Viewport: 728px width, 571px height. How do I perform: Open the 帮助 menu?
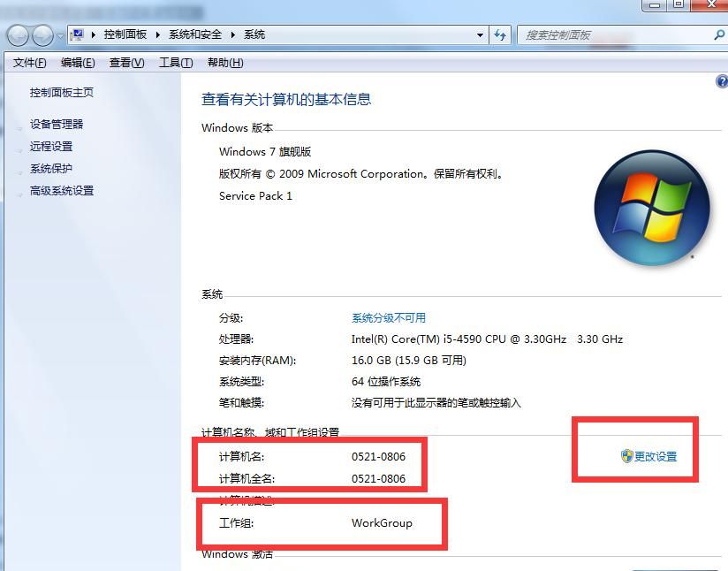pyautogui.click(x=224, y=63)
